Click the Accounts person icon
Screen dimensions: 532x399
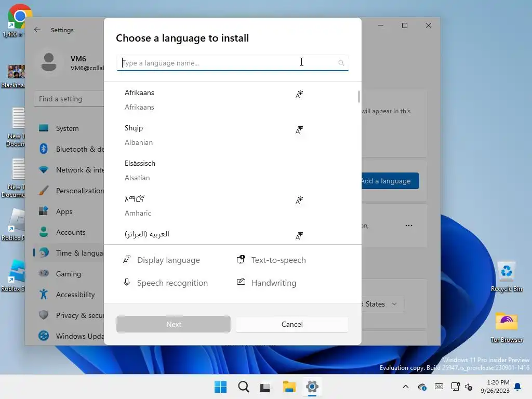pyautogui.click(x=44, y=232)
